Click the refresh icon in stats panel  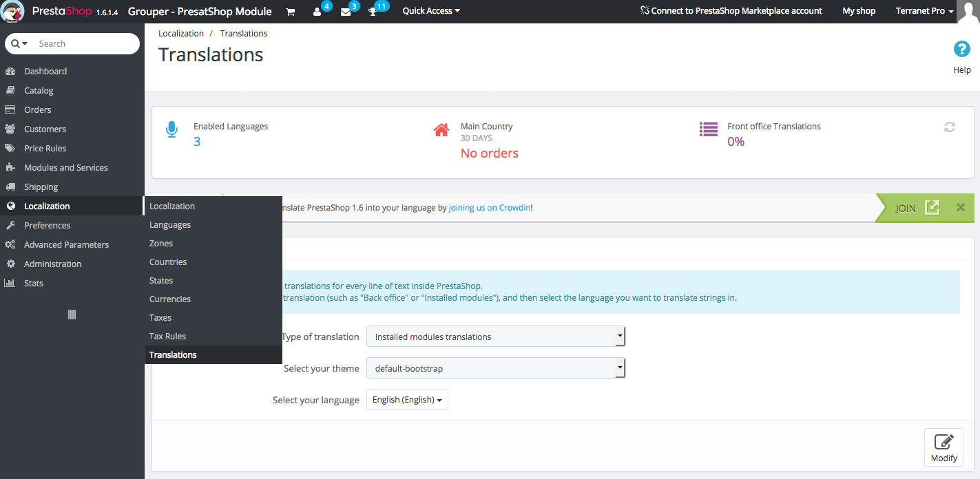point(950,127)
